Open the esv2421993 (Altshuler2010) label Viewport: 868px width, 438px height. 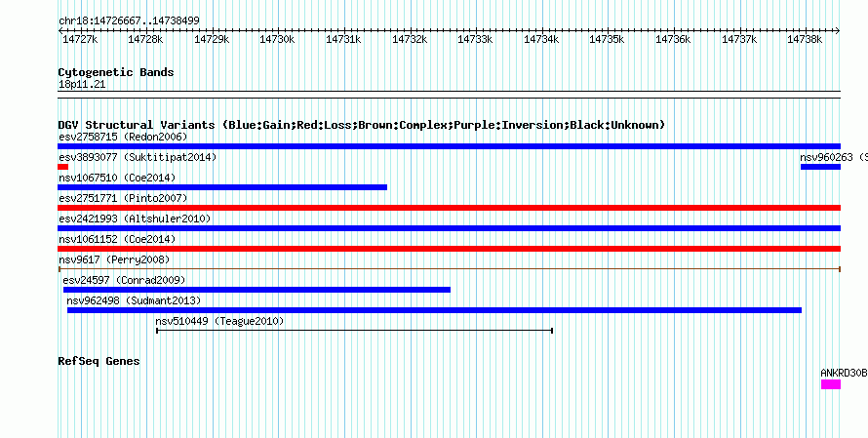135,219
